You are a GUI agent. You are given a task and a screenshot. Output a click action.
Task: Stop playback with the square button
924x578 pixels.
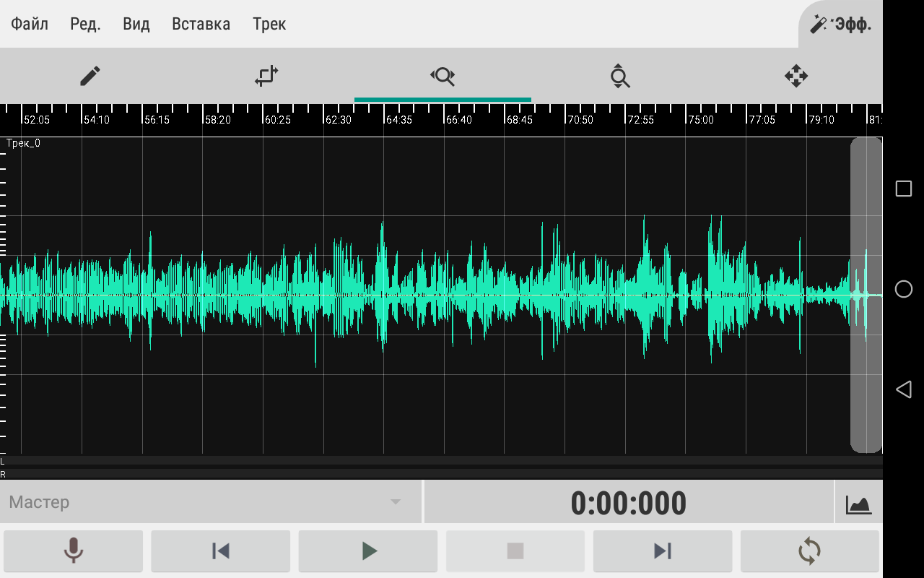point(515,551)
